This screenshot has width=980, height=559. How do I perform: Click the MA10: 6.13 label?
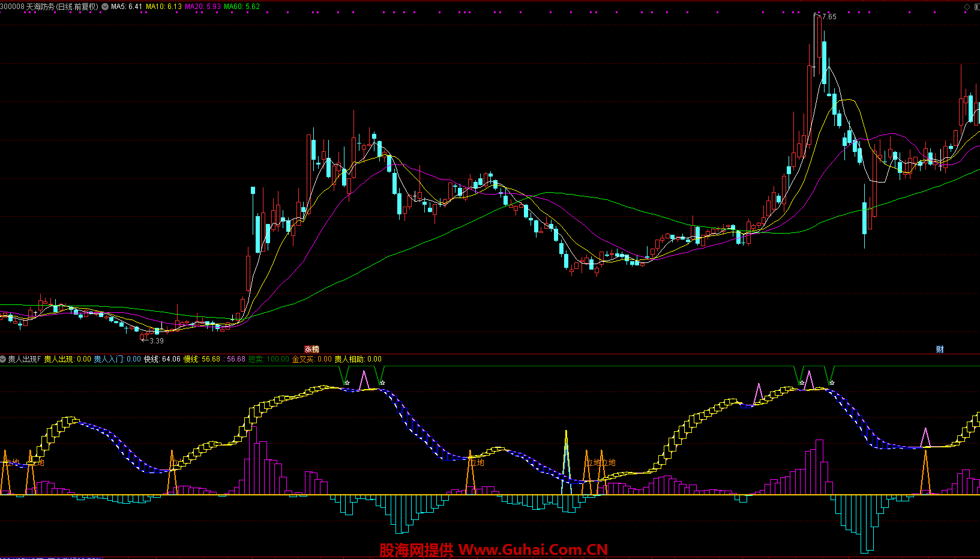[x=164, y=7]
